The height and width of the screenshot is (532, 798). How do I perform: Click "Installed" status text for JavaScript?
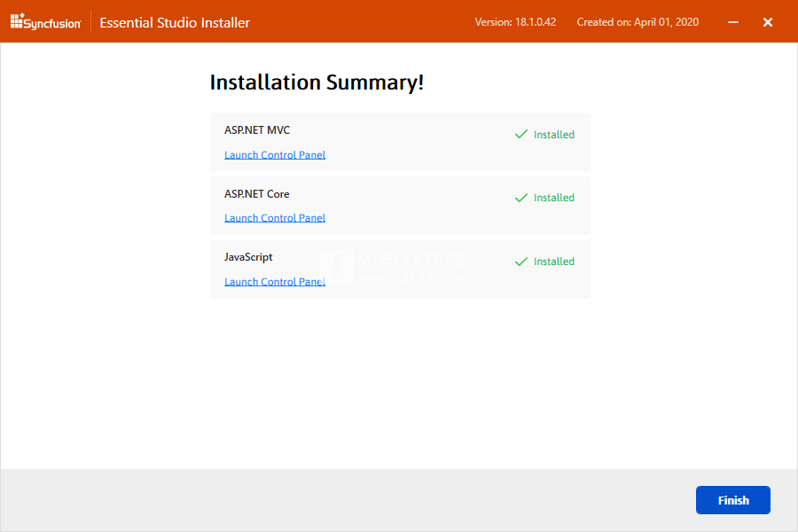[x=553, y=262]
